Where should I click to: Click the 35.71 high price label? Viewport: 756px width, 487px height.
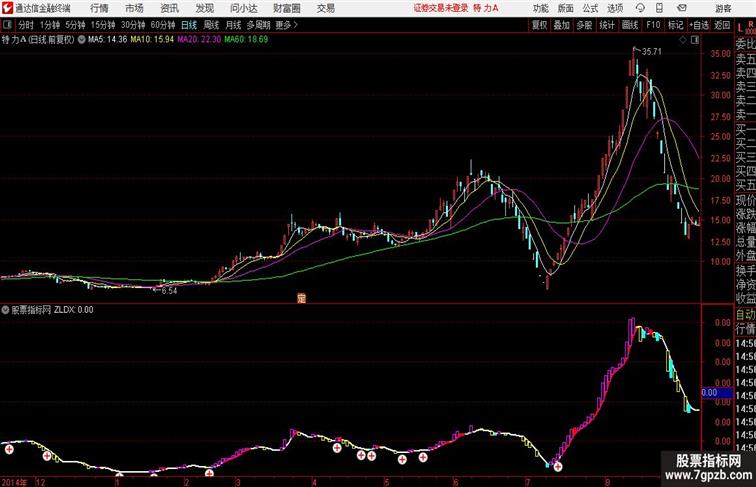point(652,52)
